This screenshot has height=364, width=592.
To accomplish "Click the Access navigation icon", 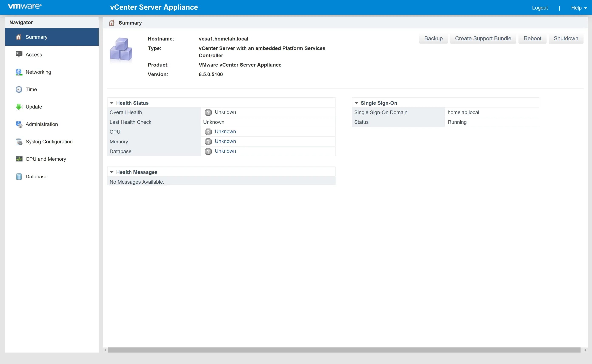I will [x=19, y=54].
